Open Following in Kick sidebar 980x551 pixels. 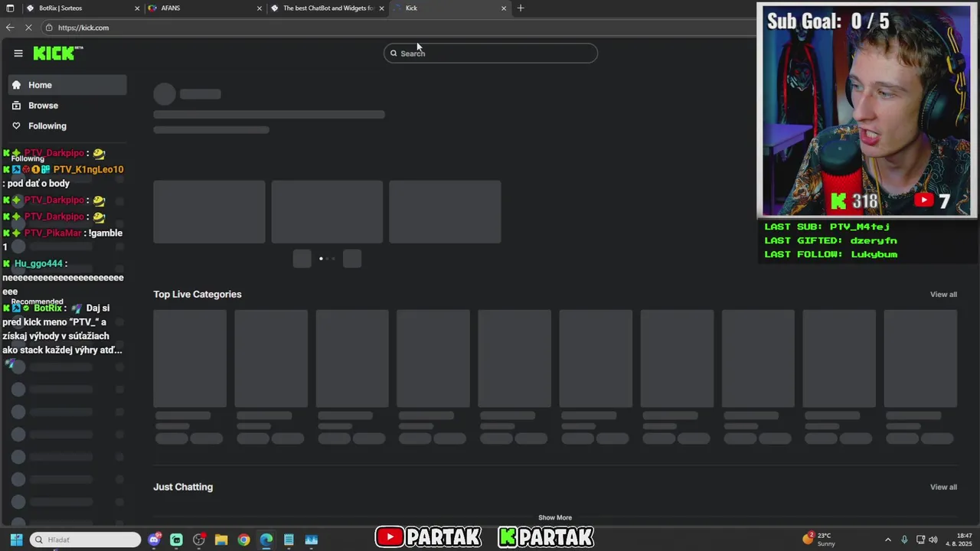67,126
